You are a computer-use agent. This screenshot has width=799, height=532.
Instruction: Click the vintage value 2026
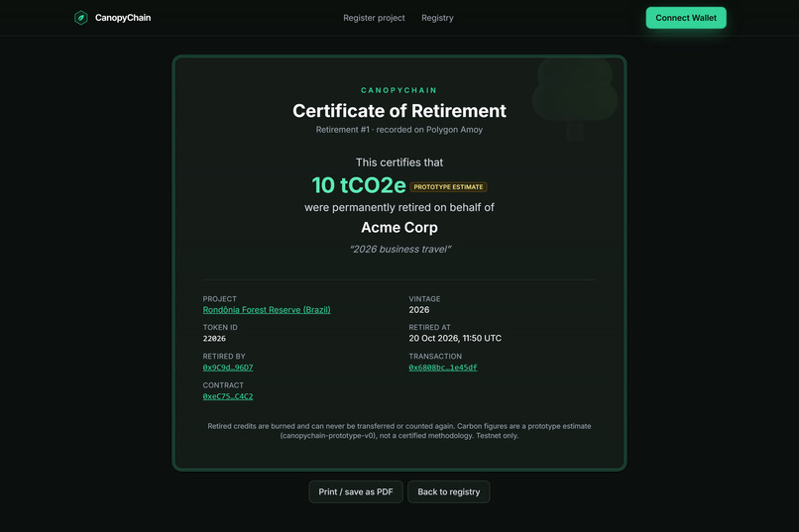pyautogui.click(x=419, y=309)
